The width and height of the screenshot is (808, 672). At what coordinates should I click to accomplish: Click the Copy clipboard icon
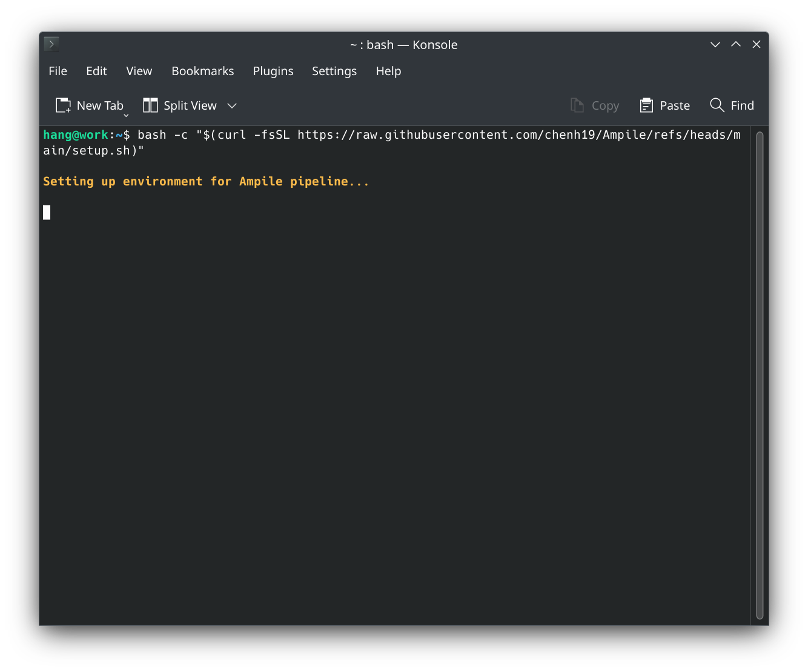577,105
